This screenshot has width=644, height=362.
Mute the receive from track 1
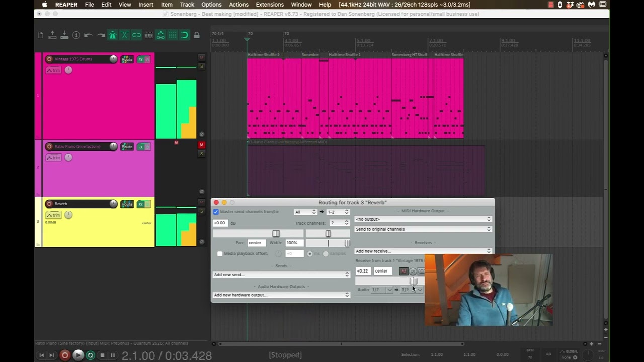click(404, 271)
